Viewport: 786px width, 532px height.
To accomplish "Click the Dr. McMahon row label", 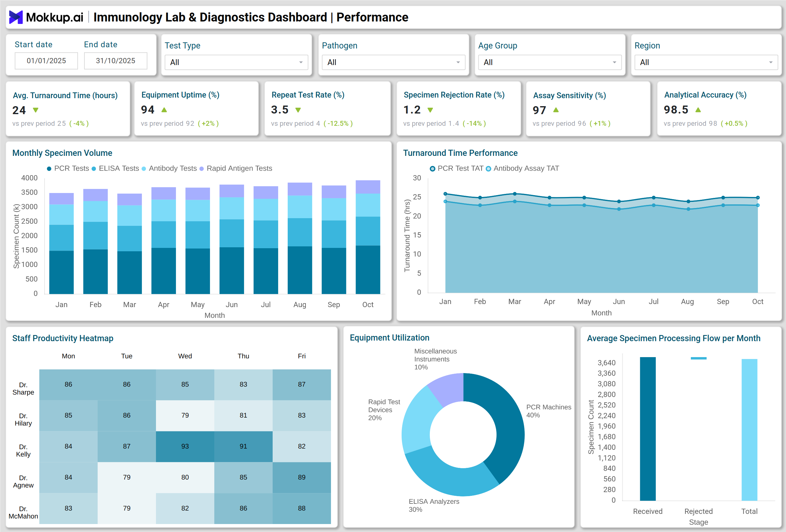I will (23, 512).
